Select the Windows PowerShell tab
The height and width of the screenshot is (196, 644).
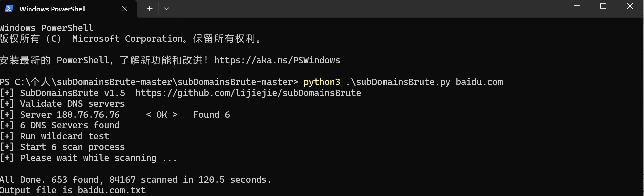(52, 9)
